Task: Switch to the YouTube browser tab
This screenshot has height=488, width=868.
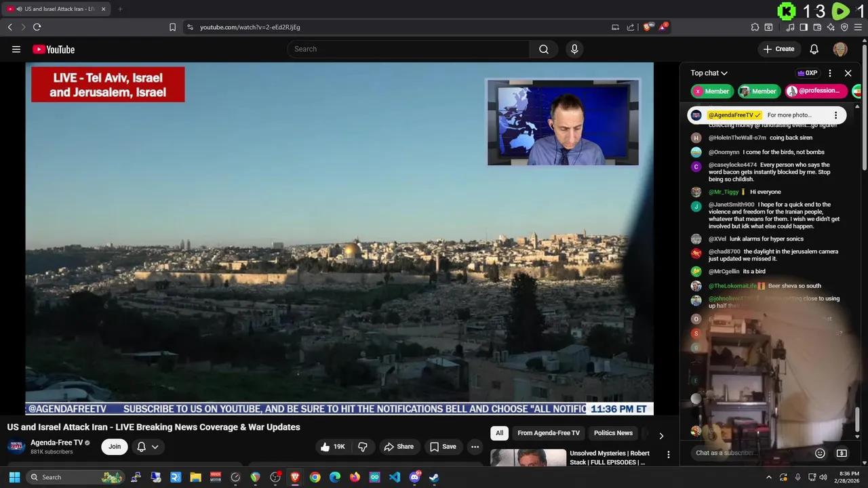Action: (x=56, y=9)
